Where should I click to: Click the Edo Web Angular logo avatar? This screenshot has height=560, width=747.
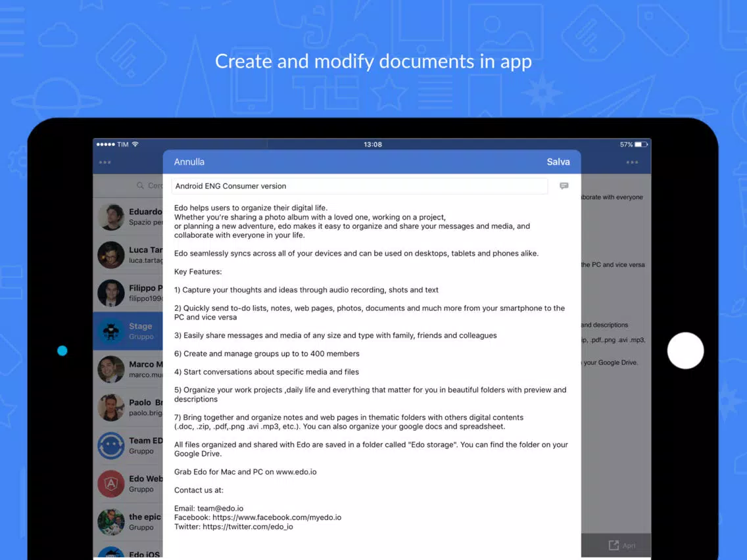[111, 483]
